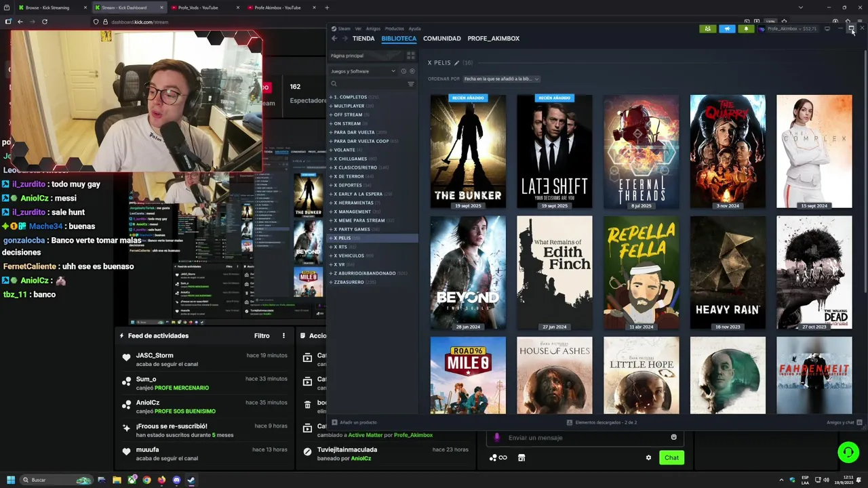Open channel points icon below chat
This screenshot has height=488, width=868.
click(x=498, y=457)
